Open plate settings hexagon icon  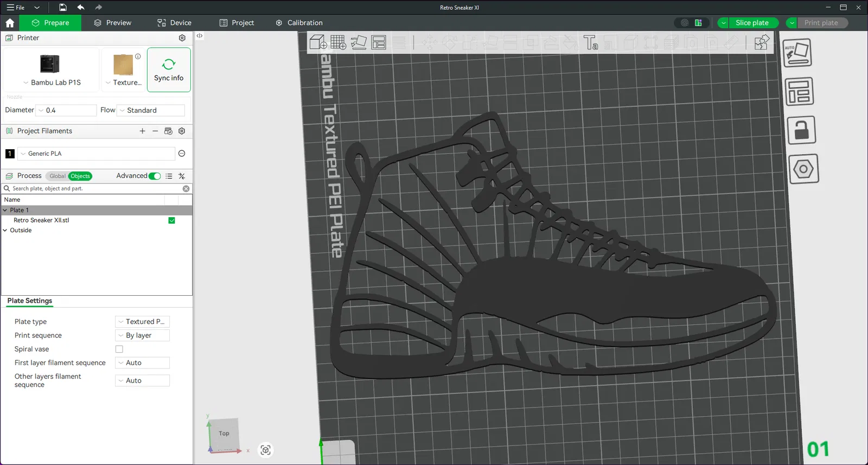coord(803,169)
